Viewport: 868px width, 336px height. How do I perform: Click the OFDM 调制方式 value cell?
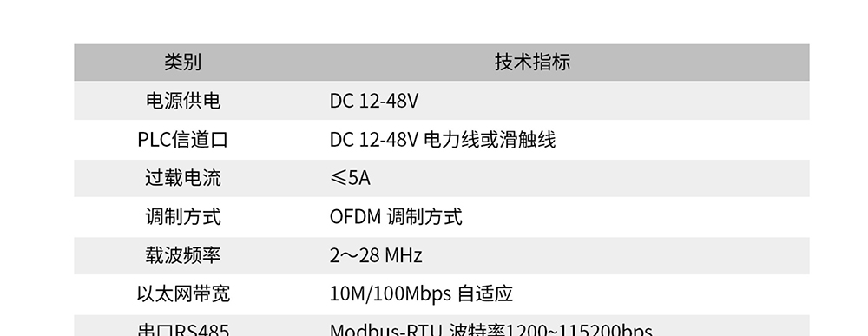(x=396, y=216)
